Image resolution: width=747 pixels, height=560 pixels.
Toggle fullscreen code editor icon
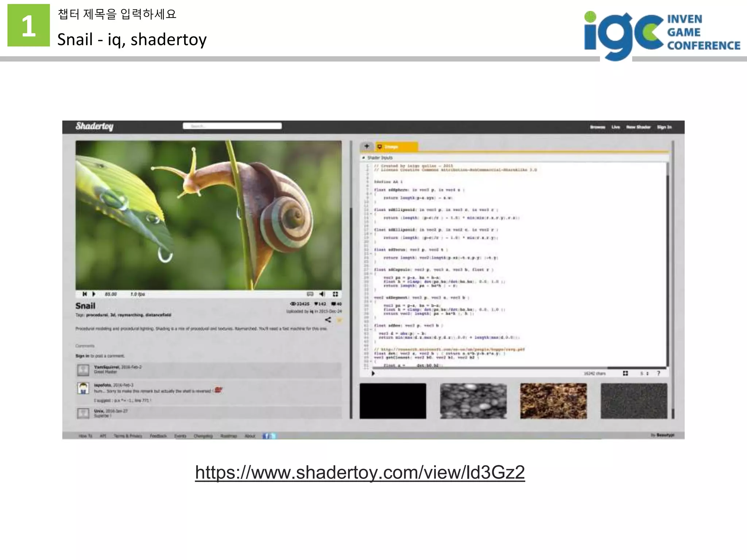click(x=625, y=373)
